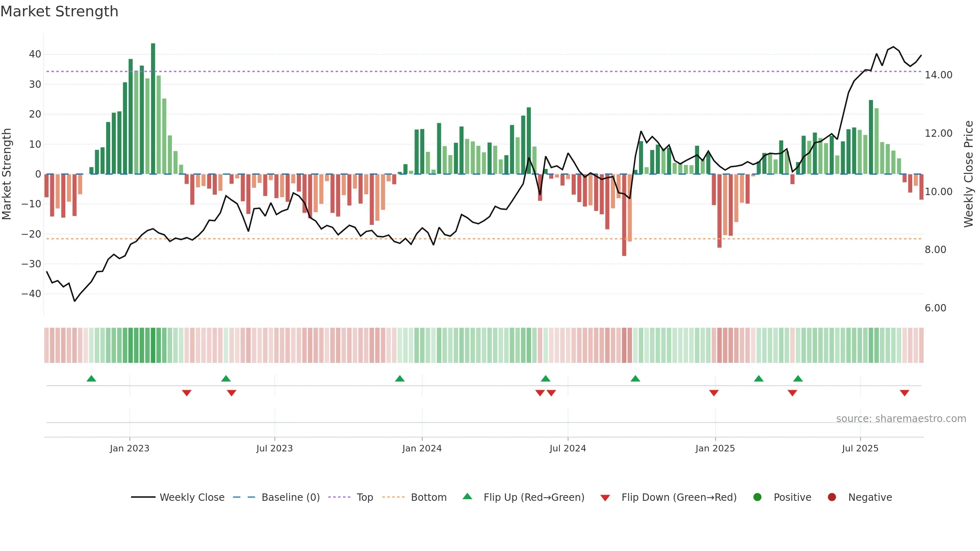This screenshot has width=980, height=551.
Task: Click the dark red Negative legend dot
Action: point(832,497)
